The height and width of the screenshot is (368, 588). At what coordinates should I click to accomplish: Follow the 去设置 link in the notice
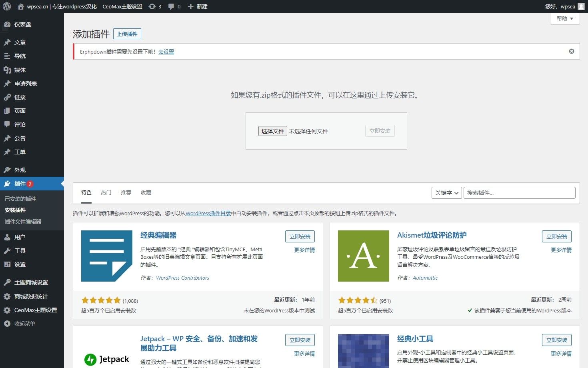[x=166, y=52]
